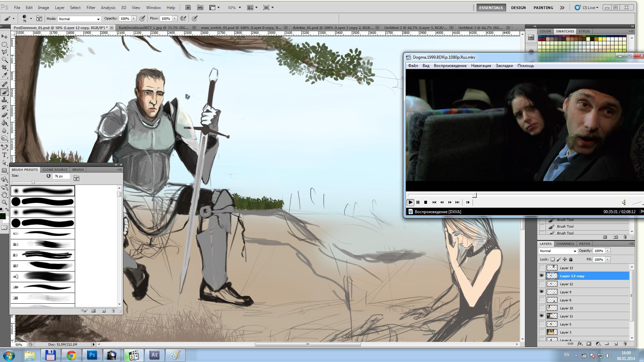Switch to the Channels tab

(565, 244)
